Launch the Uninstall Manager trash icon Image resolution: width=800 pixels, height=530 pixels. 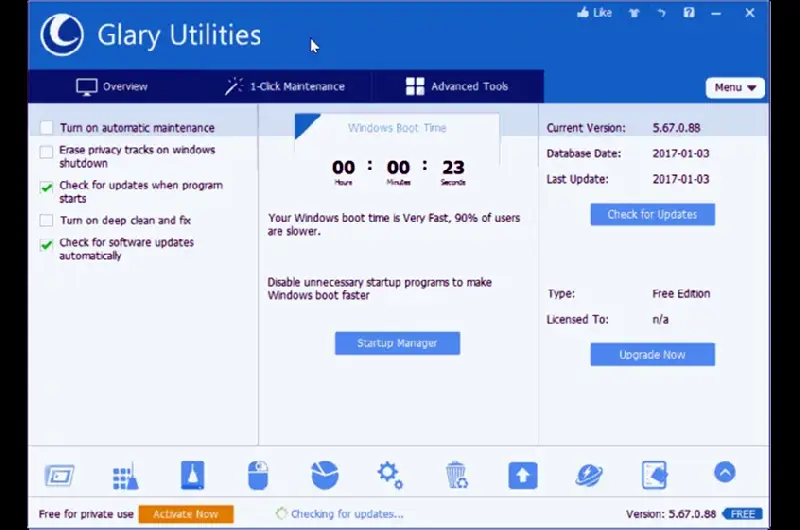(x=457, y=475)
